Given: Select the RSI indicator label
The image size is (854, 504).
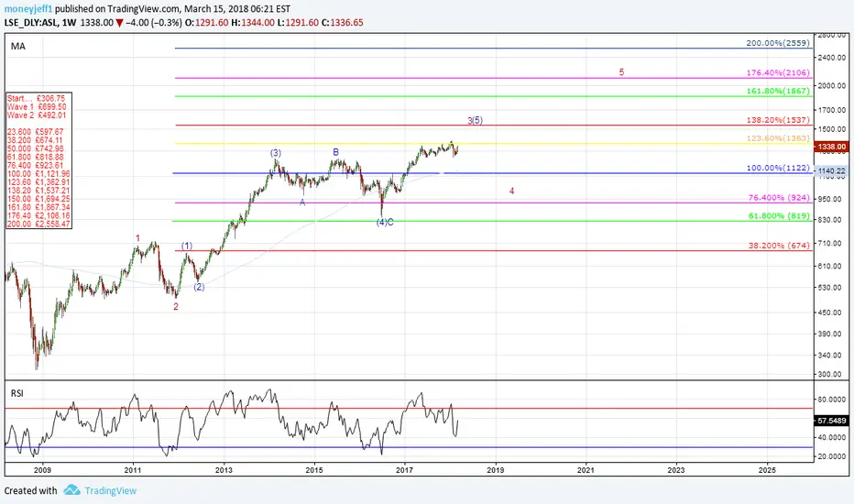Looking at the screenshot, I should coord(16,393).
